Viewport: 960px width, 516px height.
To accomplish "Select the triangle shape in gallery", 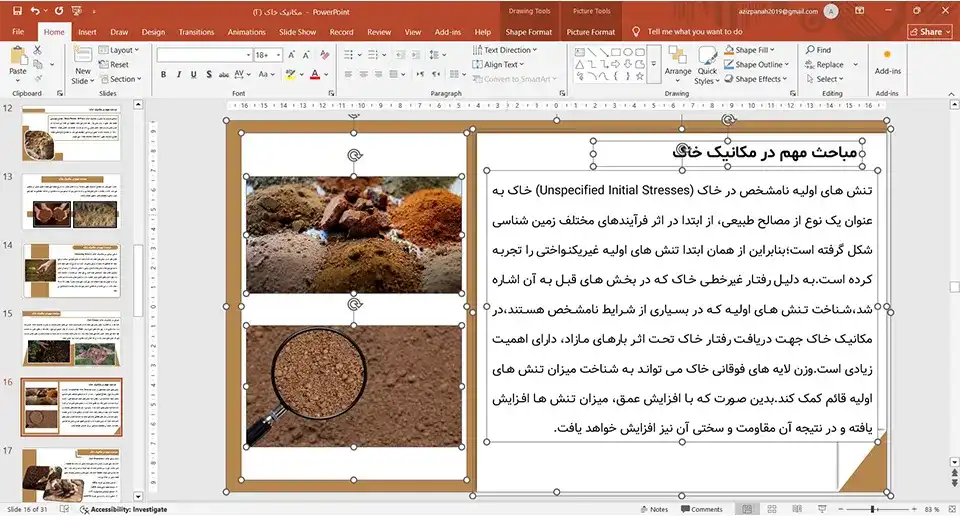I will pyautogui.click(x=579, y=64).
